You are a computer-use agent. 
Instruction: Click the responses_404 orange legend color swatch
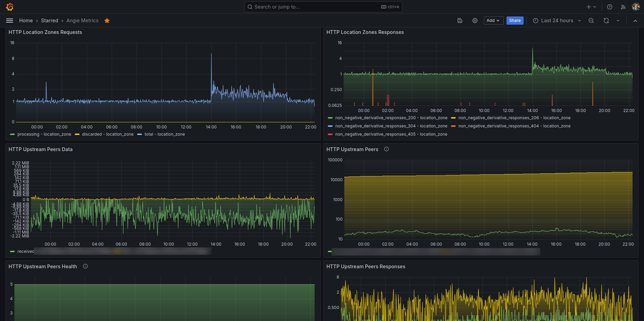coord(453,126)
